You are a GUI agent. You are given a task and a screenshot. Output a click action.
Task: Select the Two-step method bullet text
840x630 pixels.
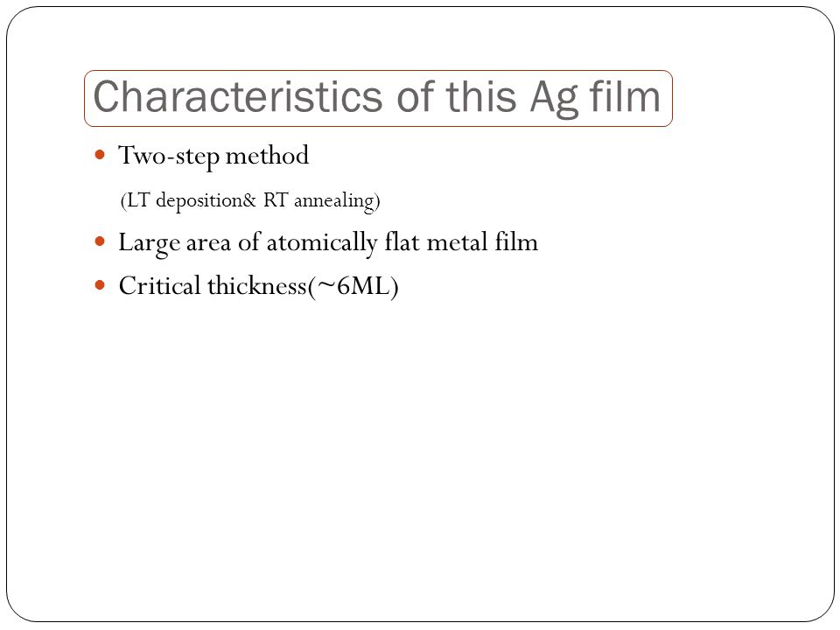tap(213, 157)
